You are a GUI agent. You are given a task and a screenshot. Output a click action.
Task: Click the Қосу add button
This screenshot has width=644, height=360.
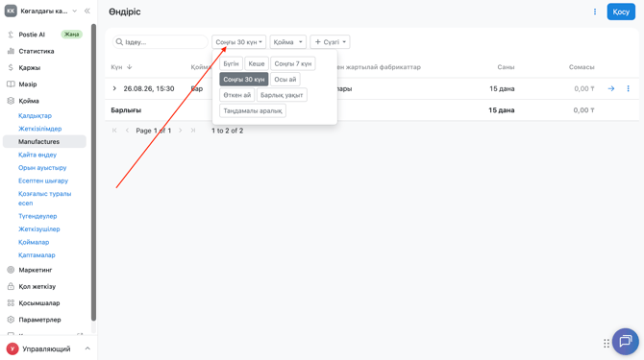621,12
